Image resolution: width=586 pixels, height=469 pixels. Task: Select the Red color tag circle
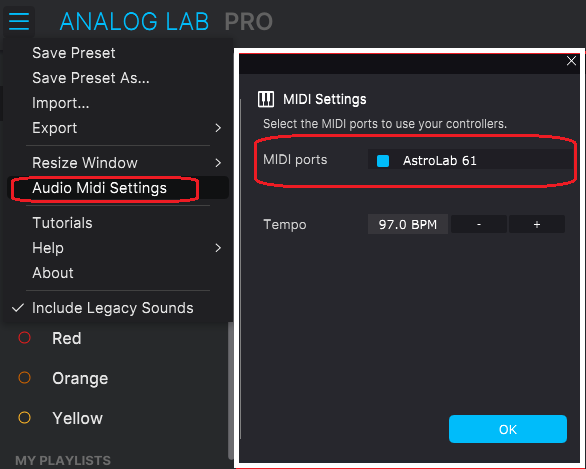click(25, 338)
